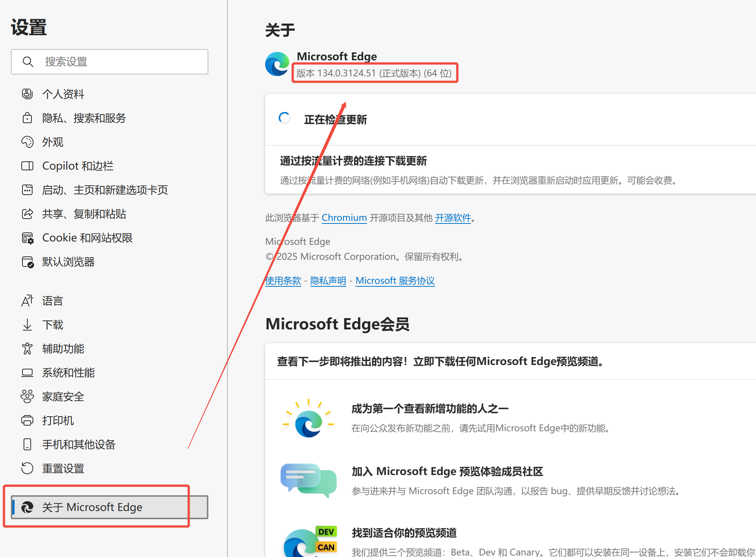Click the language icon for 语言
This screenshot has width=756, height=557.
coord(27,301)
